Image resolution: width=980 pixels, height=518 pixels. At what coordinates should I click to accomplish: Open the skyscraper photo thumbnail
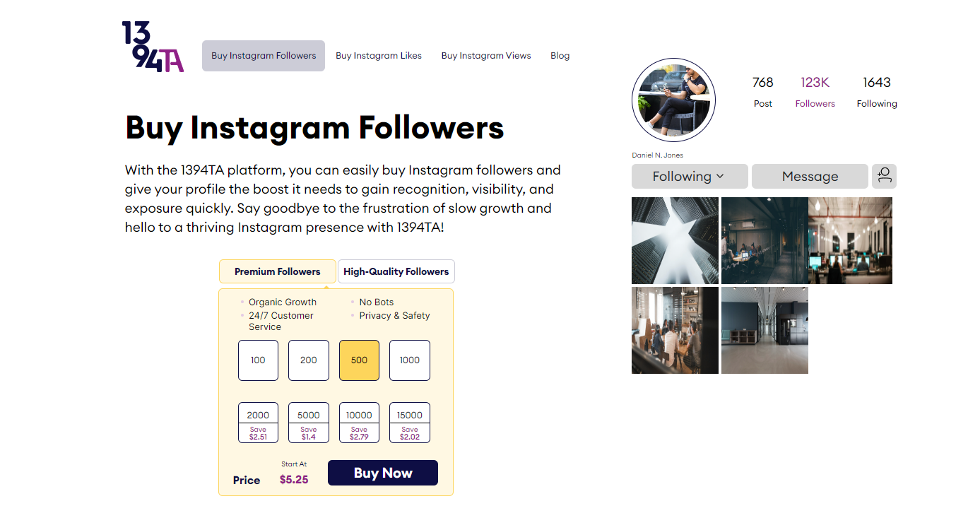(x=675, y=240)
